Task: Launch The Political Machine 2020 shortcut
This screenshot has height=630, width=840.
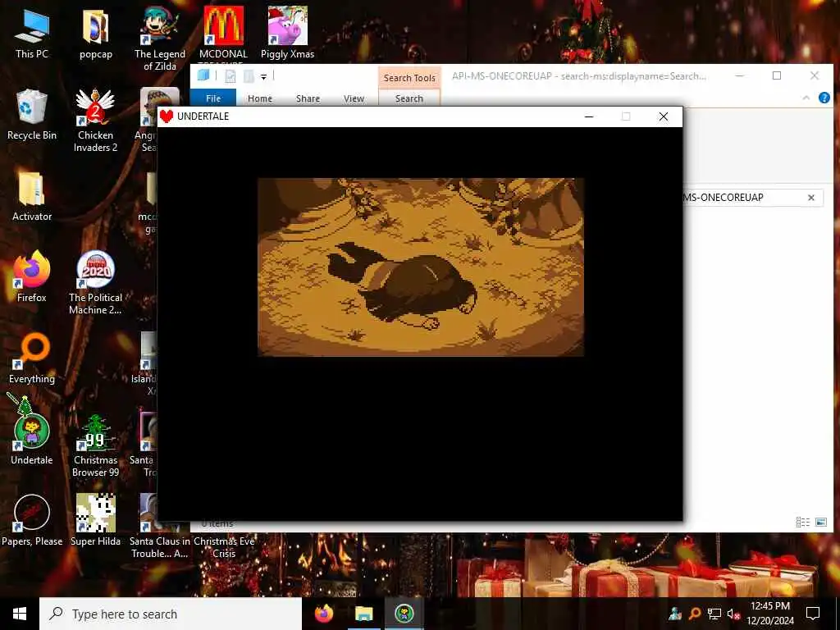Action: click(95, 283)
